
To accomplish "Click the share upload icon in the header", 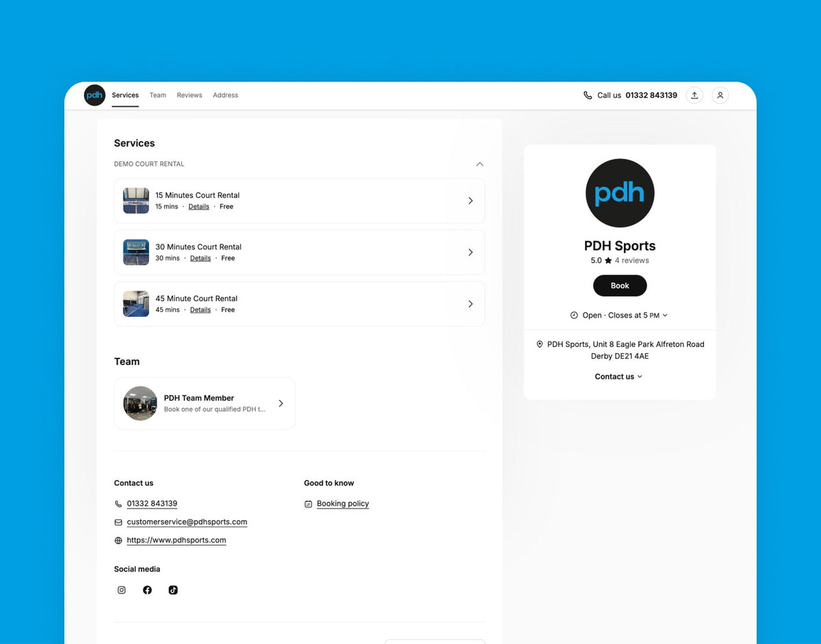I will (694, 95).
